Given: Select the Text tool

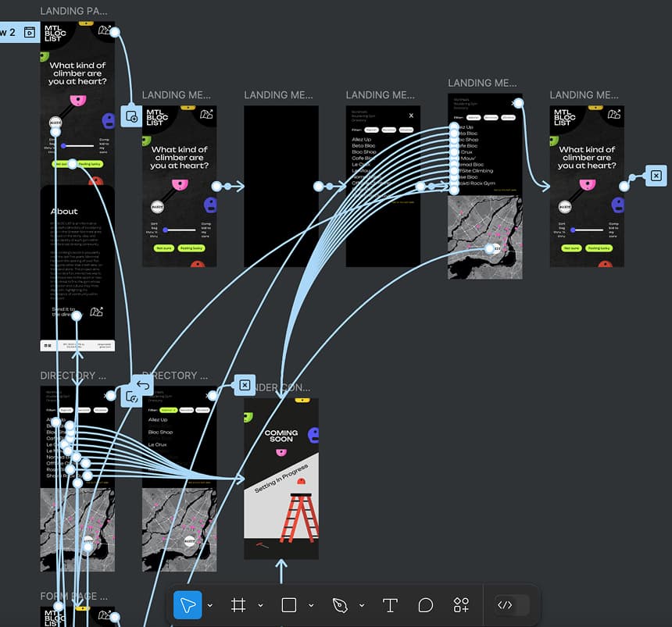Looking at the screenshot, I should point(390,604).
